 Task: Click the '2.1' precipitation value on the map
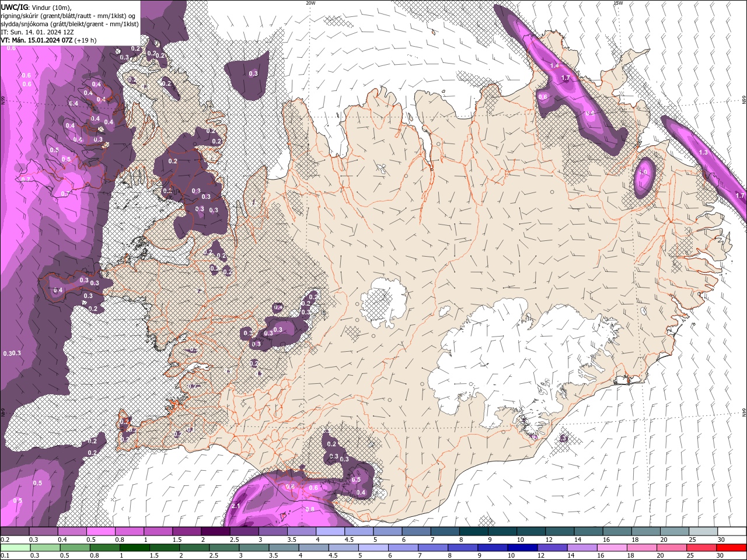point(236,506)
